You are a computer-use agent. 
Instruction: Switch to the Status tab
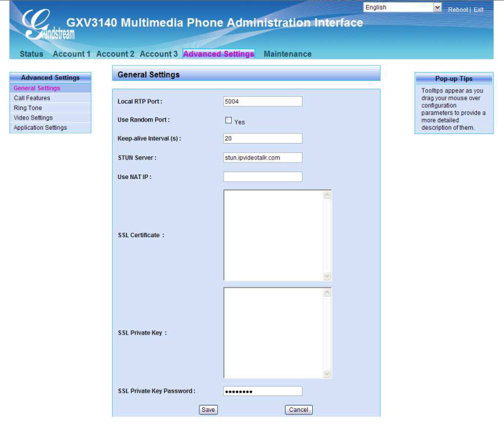[32, 54]
